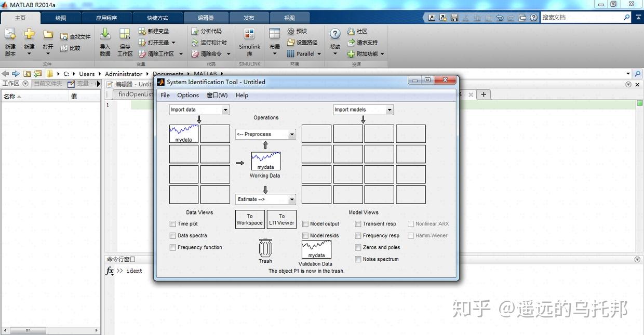Click the 分析代码 (Analyze Code) icon
644x335 pixels.
point(207,31)
